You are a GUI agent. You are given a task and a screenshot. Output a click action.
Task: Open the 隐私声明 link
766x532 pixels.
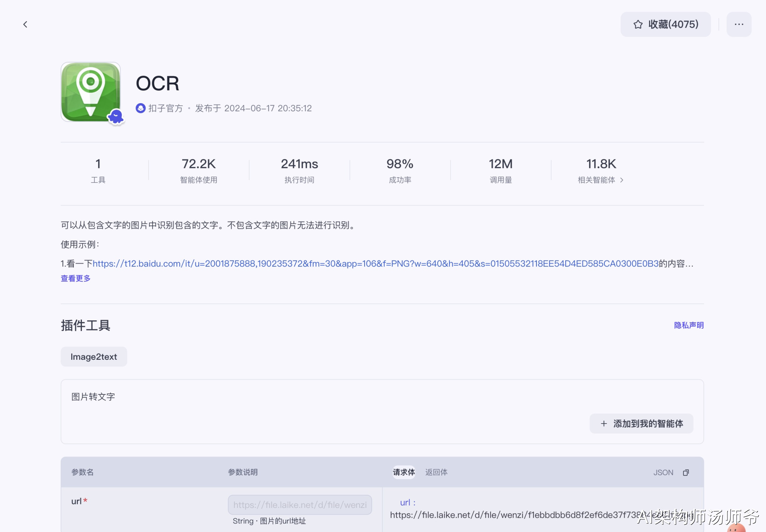tap(688, 325)
